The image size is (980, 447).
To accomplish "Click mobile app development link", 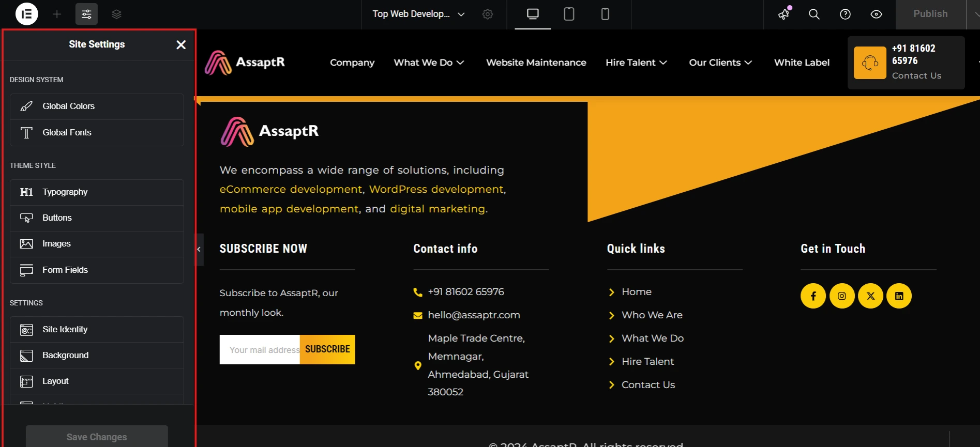I will coord(289,209).
